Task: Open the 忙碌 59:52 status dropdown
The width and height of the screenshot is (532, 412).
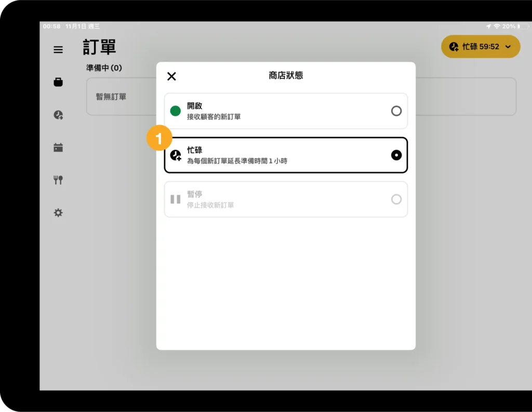Action: [x=480, y=47]
